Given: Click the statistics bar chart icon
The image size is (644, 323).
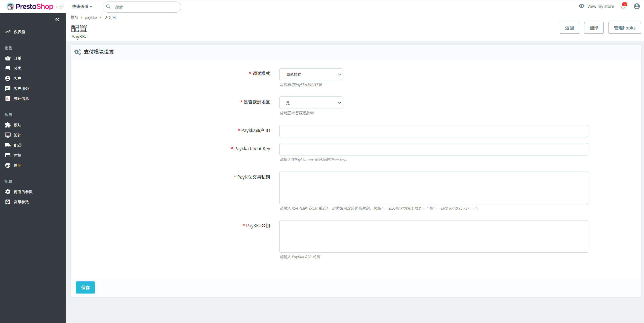Looking at the screenshot, I should [8, 99].
